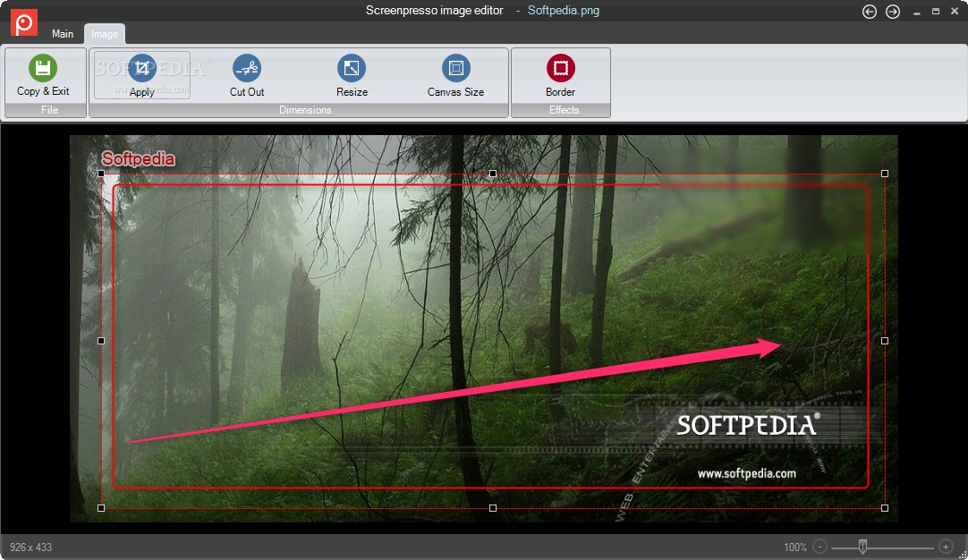Click the bottom-left crop handle

[x=101, y=508]
